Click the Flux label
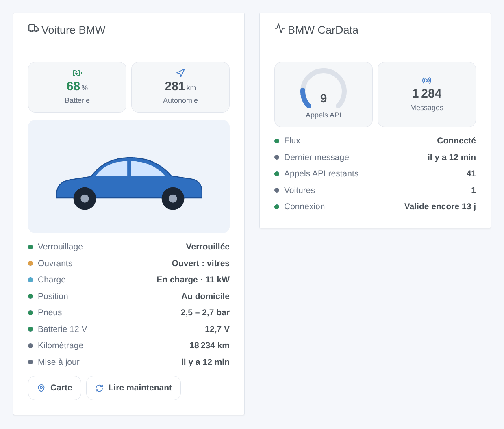504x429 pixels. tap(292, 141)
